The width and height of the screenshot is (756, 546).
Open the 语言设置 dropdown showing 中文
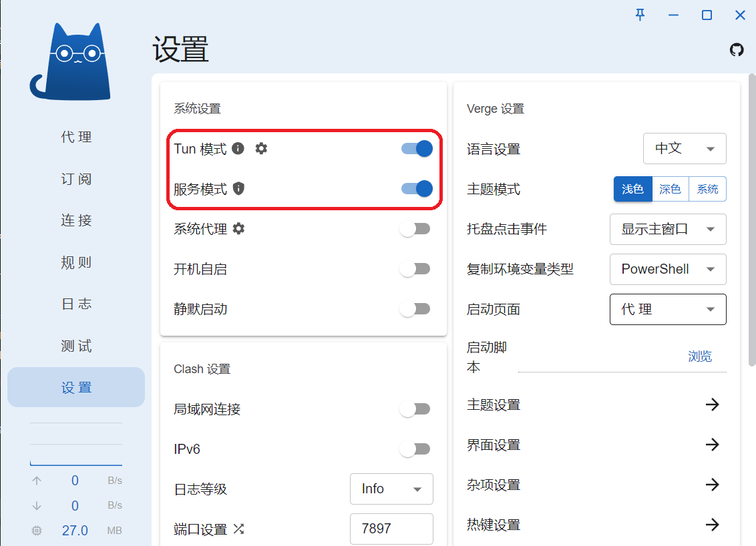(x=684, y=148)
